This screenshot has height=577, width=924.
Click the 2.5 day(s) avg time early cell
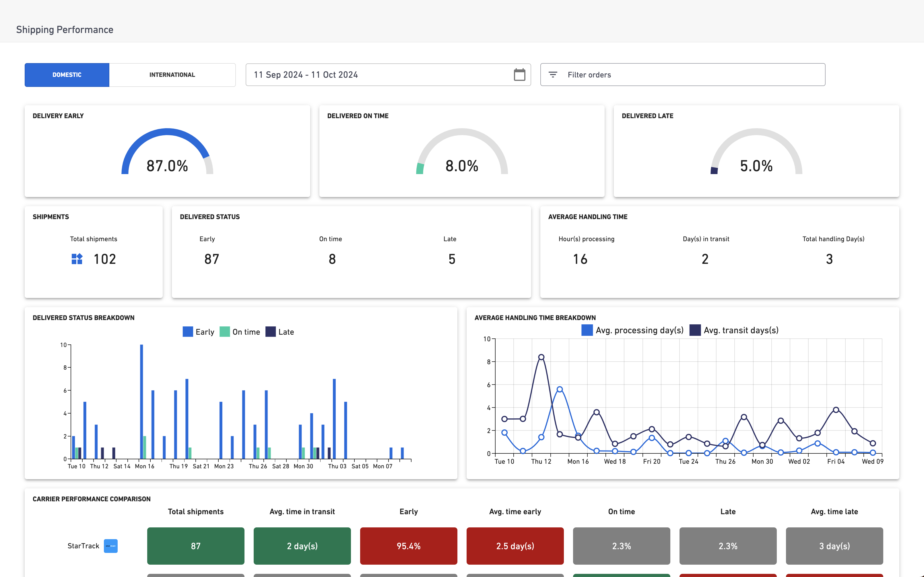click(x=515, y=546)
